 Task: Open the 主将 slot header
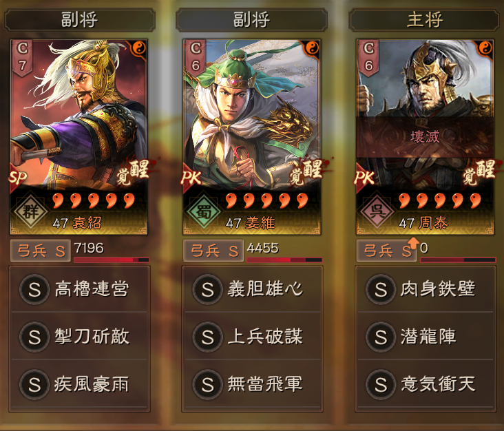(x=424, y=20)
